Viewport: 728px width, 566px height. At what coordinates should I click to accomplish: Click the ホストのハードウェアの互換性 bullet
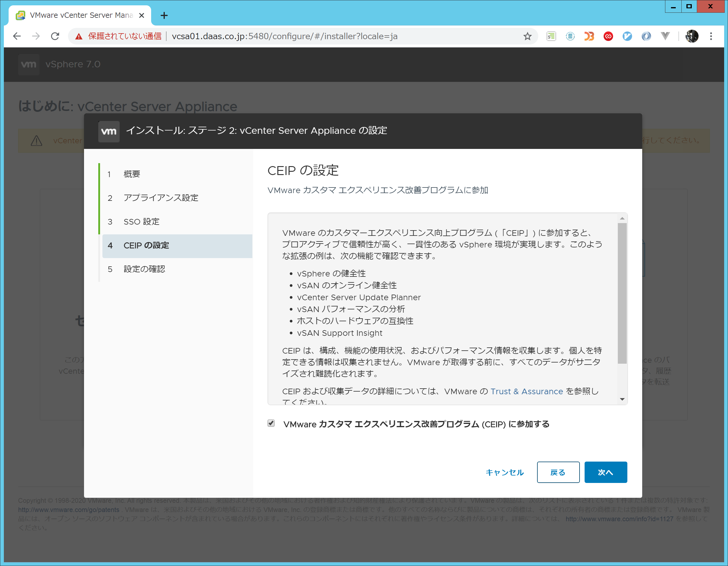355,321
